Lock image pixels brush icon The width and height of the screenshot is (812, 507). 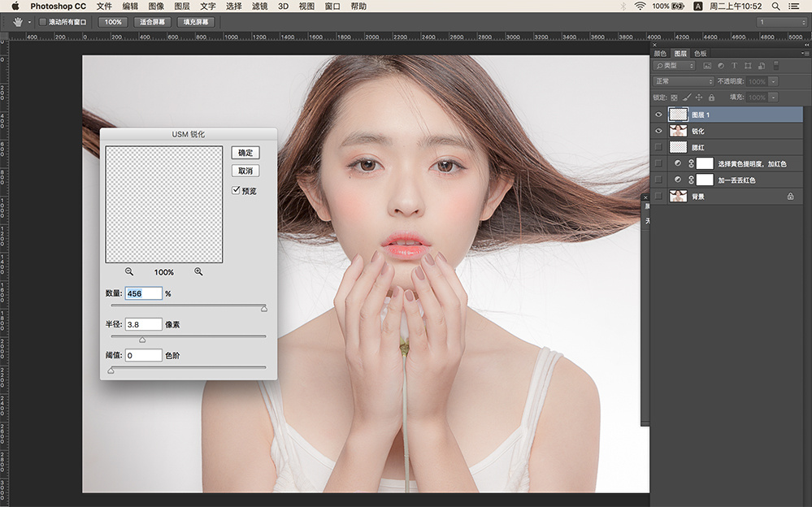(687, 97)
